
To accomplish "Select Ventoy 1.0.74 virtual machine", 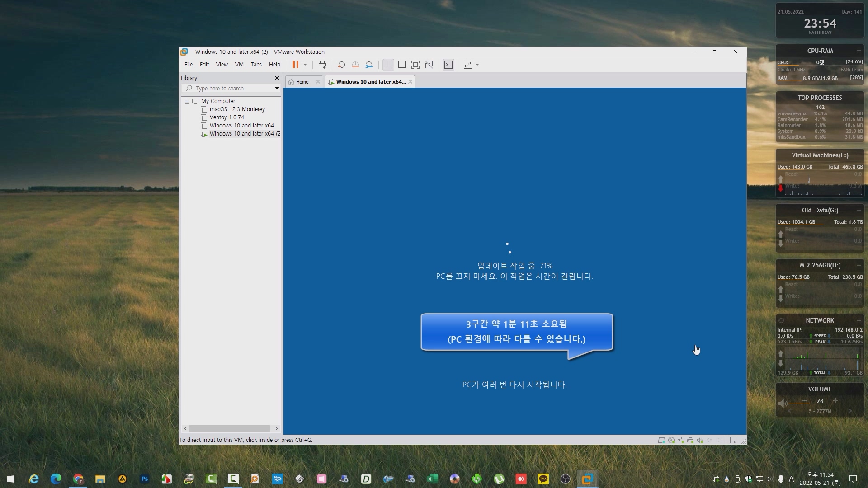I will 226,117.
